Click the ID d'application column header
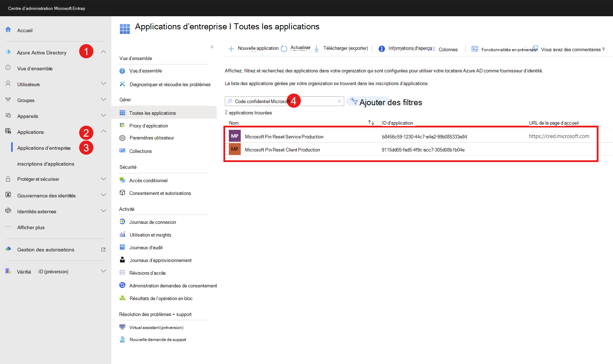 397,123
